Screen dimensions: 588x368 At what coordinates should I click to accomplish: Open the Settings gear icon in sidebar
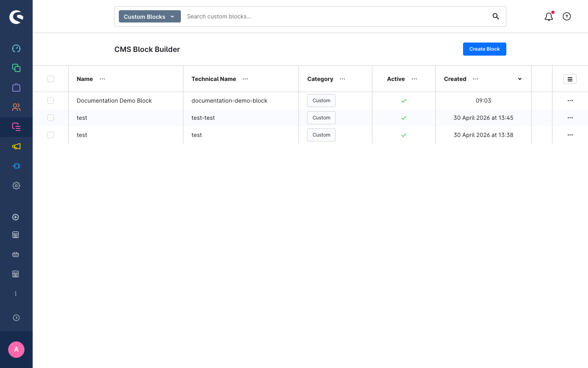click(x=16, y=186)
